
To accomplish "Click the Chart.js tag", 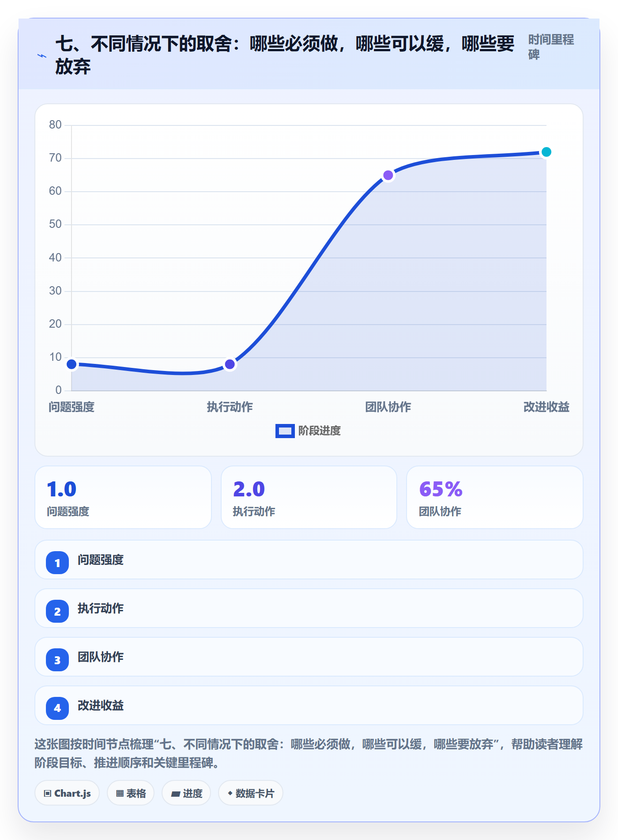I will click(67, 793).
